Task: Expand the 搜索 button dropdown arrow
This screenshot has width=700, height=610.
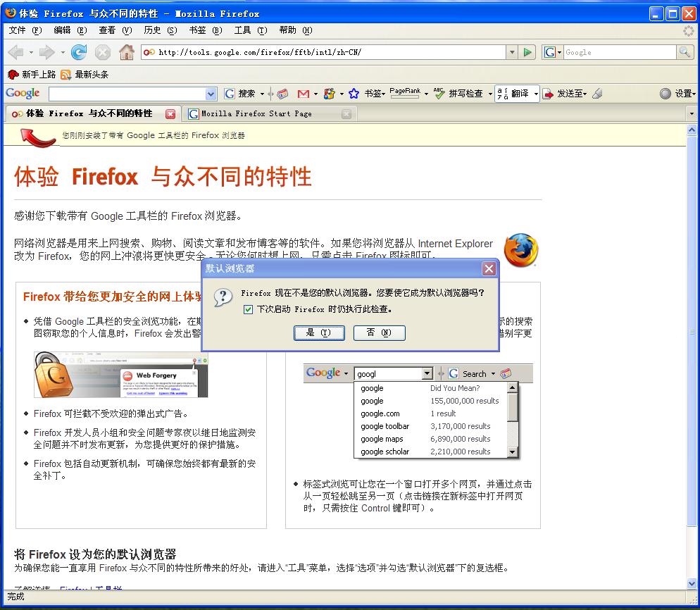Action: [263, 94]
